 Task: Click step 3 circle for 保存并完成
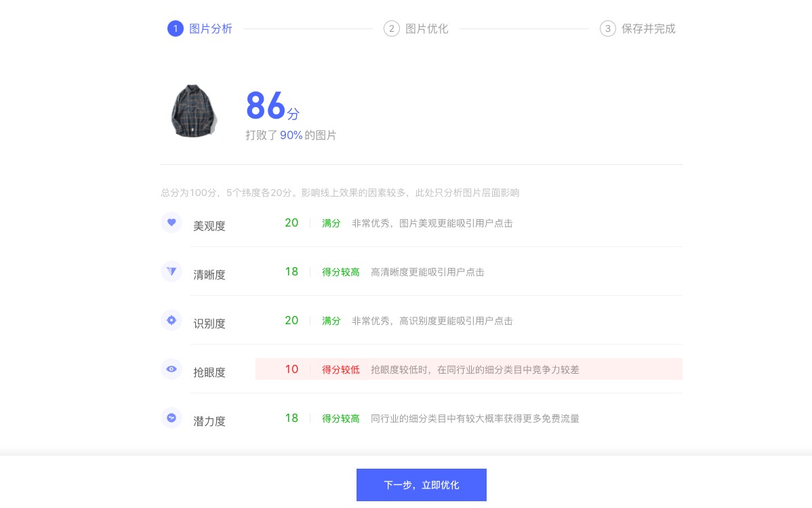pyautogui.click(x=608, y=28)
